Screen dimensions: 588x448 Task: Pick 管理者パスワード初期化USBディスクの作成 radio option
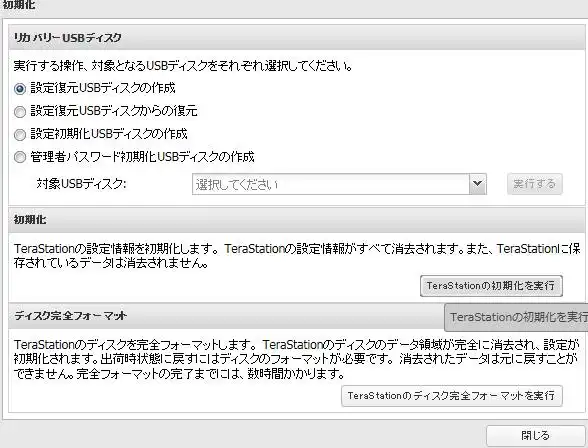coord(20,157)
